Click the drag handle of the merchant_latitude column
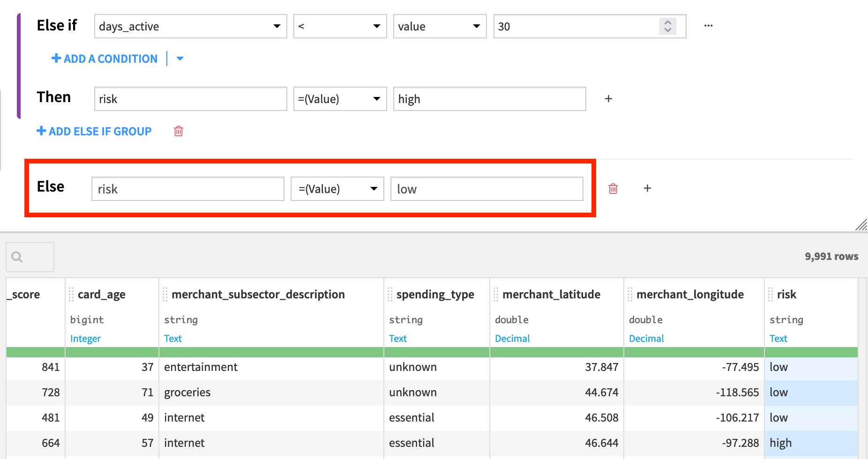This screenshot has height=459, width=868. (x=496, y=295)
